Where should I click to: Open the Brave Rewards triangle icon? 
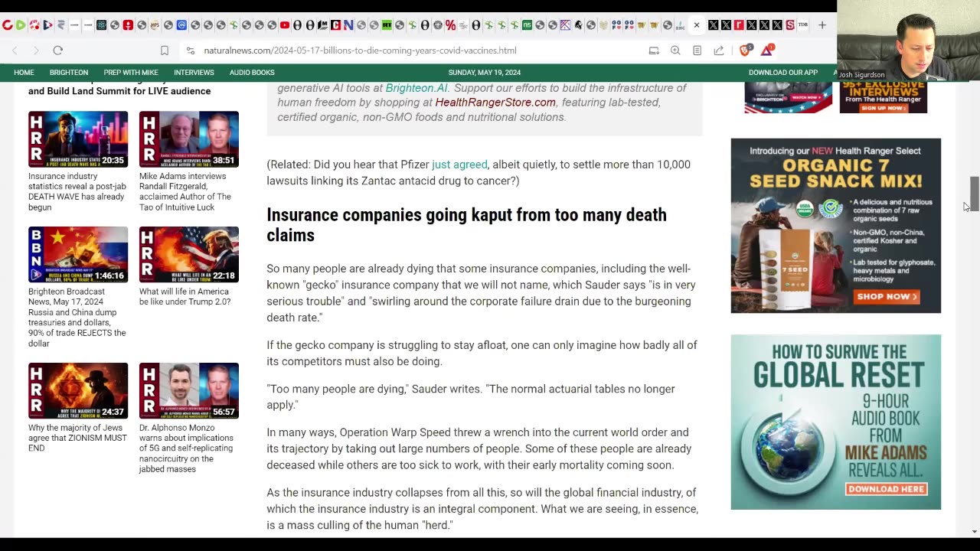pos(768,51)
